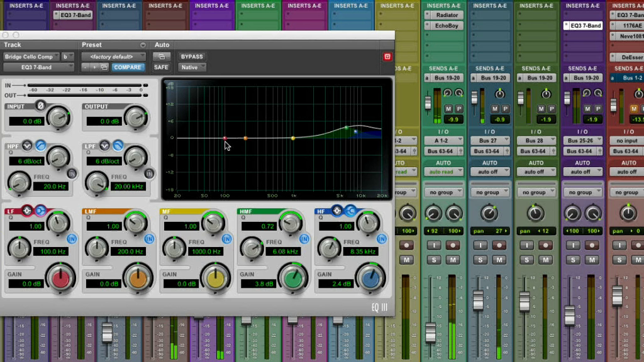
Task: Select the LPF low-pass filter type icon
Action: 117,146
